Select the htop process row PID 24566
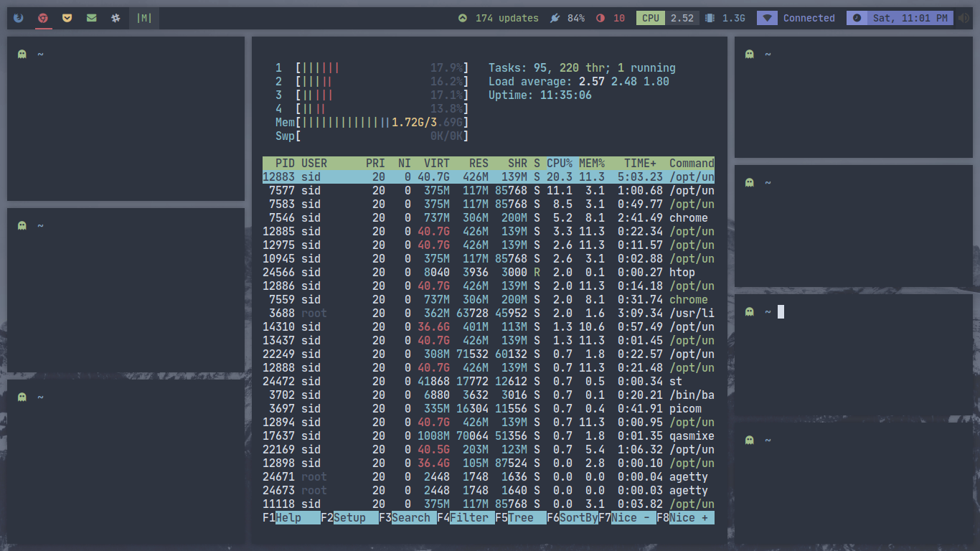The width and height of the screenshot is (980, 551). coord(488,273)
